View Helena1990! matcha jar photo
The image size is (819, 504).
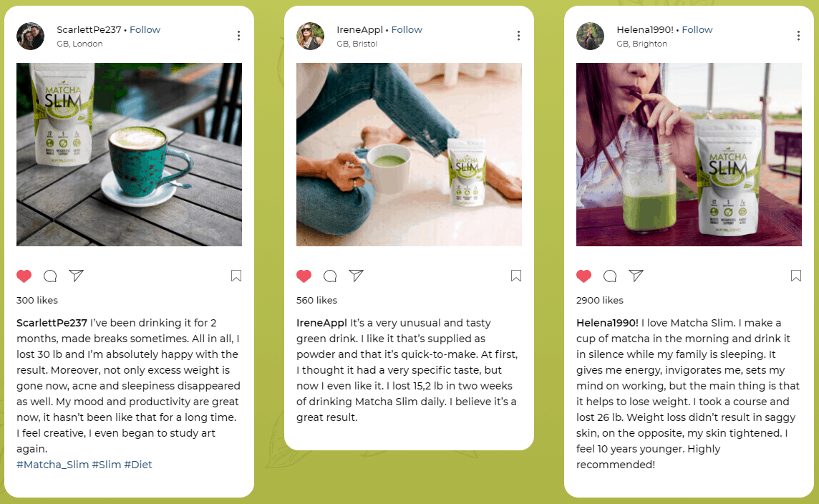[x=689, y=155]
